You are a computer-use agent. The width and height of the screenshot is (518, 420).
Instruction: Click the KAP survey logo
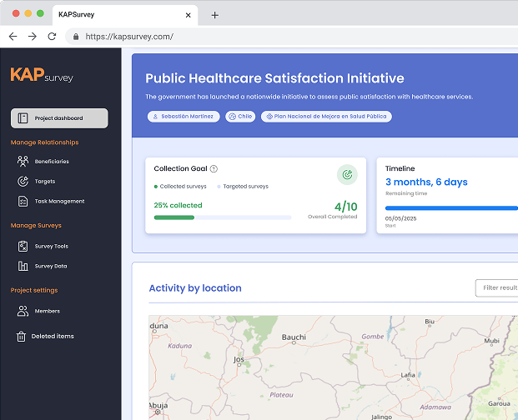[42, 75]
